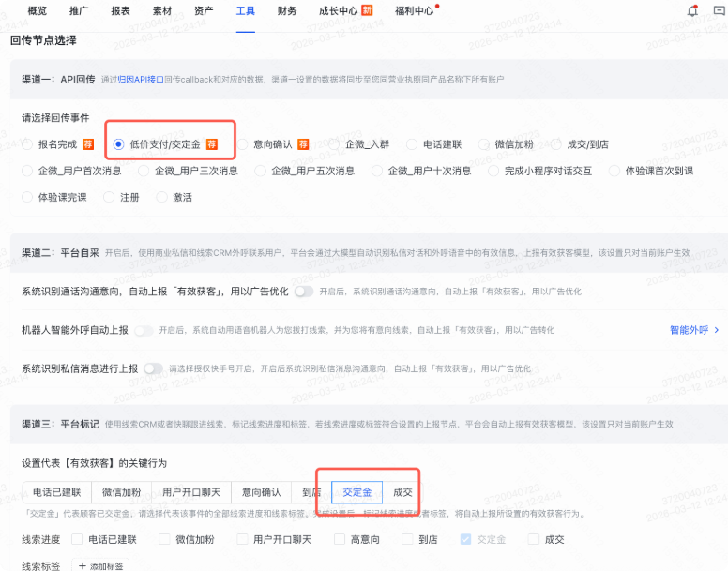The width and height of the screenshot is (728, 571).
Task: Open the 福利中心 menu
Action: click(x=414, y=10)
